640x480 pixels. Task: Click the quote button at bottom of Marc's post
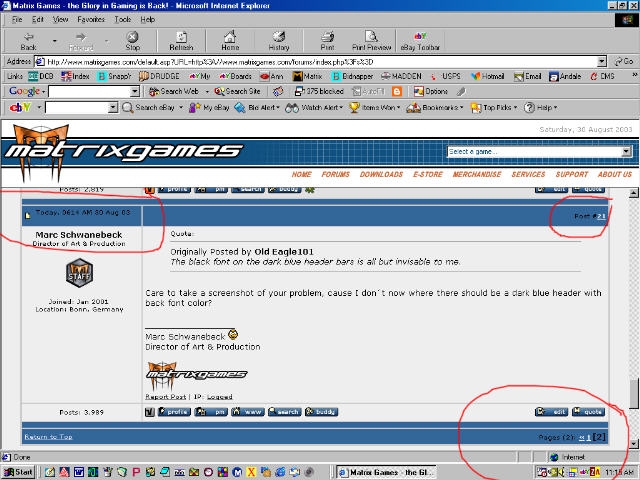tap(588, 412)
